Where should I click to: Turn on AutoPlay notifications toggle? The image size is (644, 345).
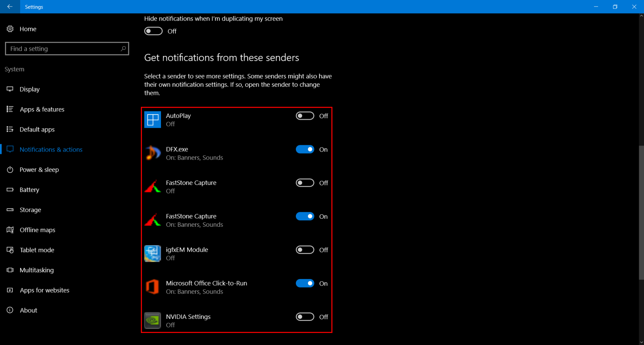305,116
